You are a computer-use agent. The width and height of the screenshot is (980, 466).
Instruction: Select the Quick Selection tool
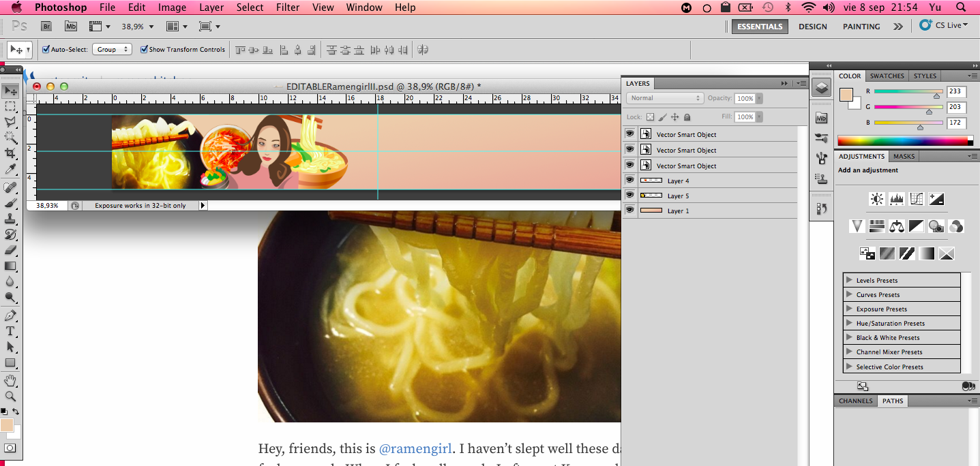click(x=10, y=138)
